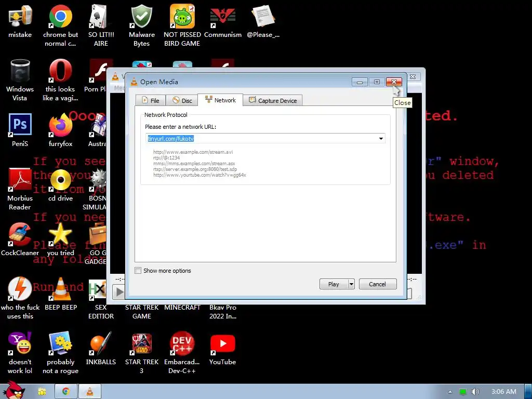Switch to Chrome on the taskbar

pos(66,392)
